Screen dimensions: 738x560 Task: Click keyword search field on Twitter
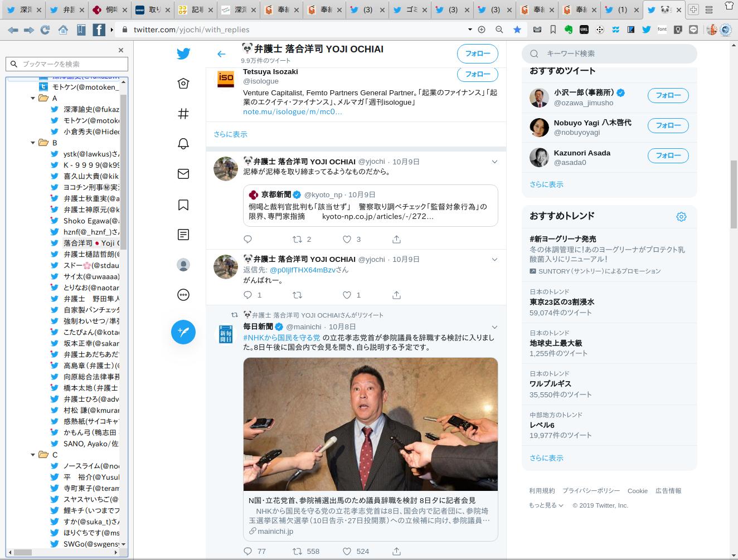coord(609,53)
